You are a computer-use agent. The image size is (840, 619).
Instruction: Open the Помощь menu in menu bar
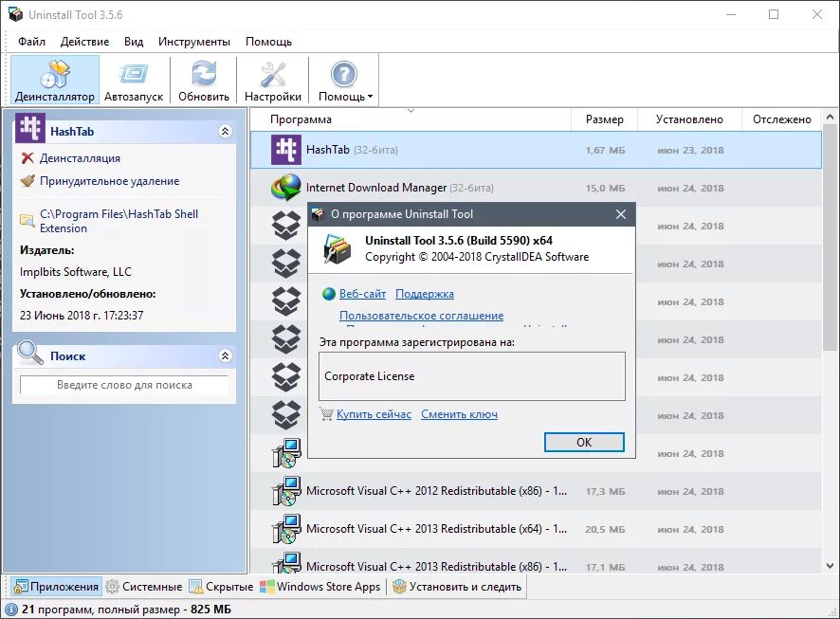pos(268,42)
